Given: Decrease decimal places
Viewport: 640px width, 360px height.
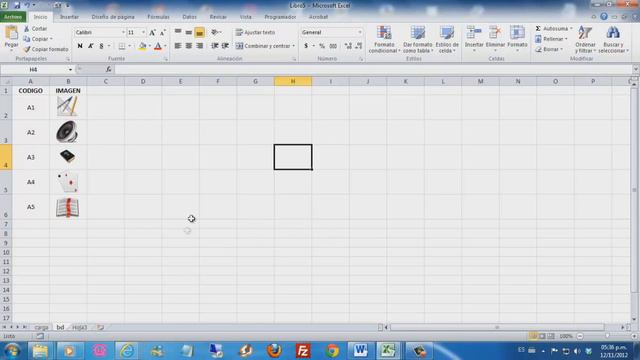Looking at the screenshot, I should tap(358, 46).
